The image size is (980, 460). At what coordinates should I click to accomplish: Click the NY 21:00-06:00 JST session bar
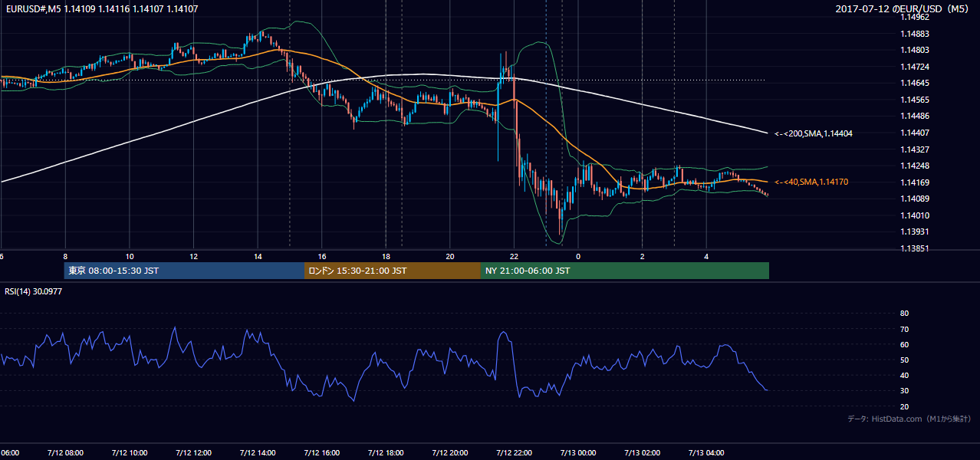tap(625, 271)
